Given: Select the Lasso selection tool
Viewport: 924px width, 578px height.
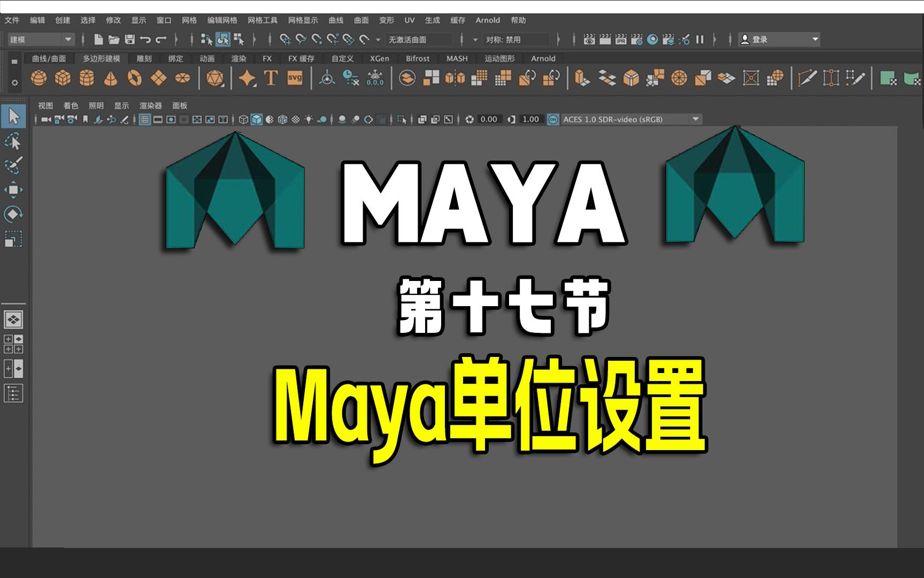Looking at the screenshot, I should [13, 142].
